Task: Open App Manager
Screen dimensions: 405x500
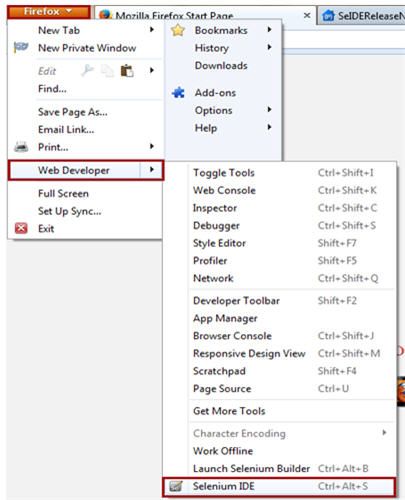Action: click(280, 318)
